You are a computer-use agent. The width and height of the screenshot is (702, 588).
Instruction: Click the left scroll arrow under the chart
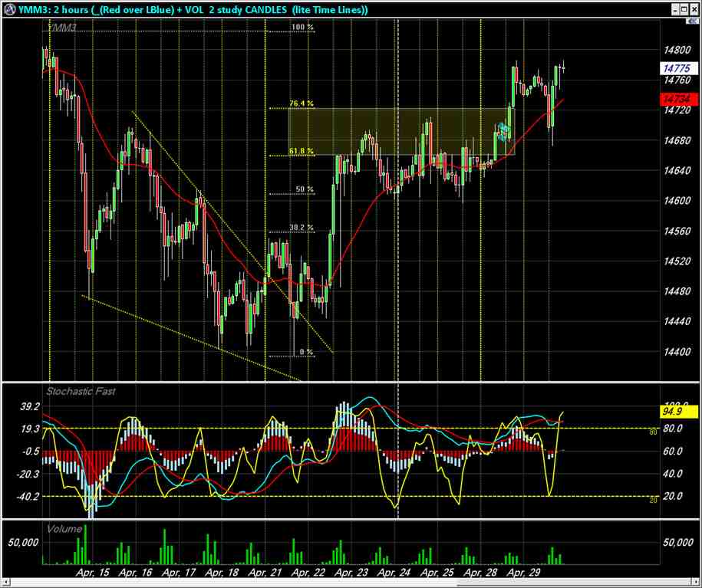tap(6, 581)
